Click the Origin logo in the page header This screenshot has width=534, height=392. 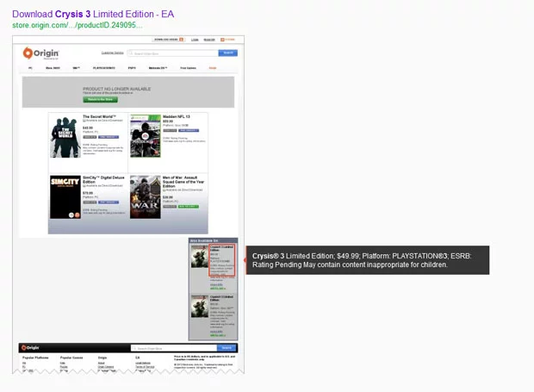tap(40, 53)
